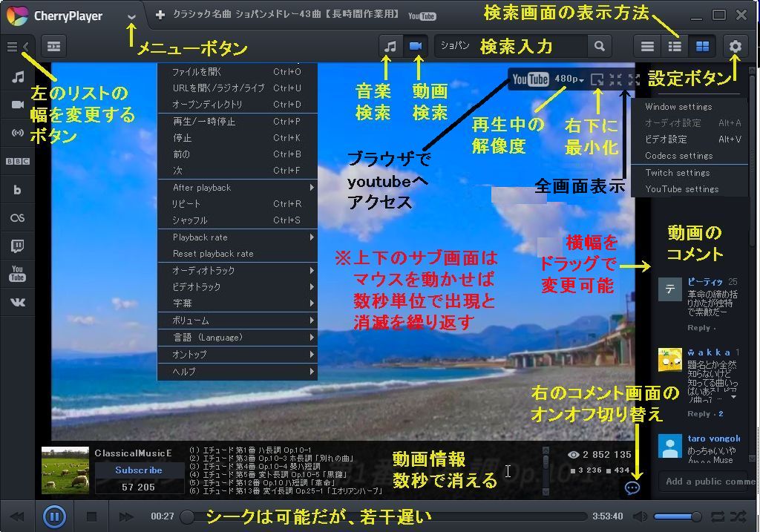This screenshot has width=760, height=532.
Task: Select grid view for search results
Action: click(702, 47)
